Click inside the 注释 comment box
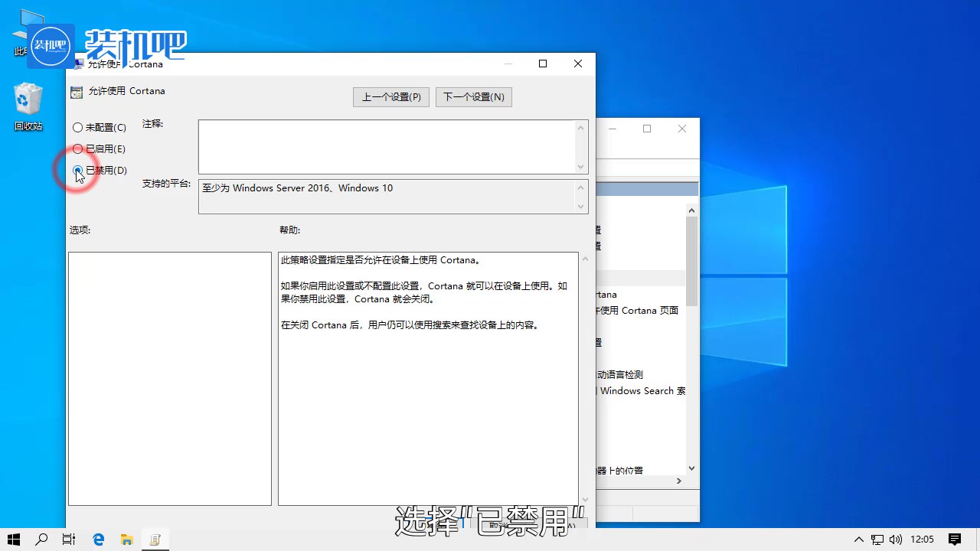The image size is (980, 551). (383, 145)
